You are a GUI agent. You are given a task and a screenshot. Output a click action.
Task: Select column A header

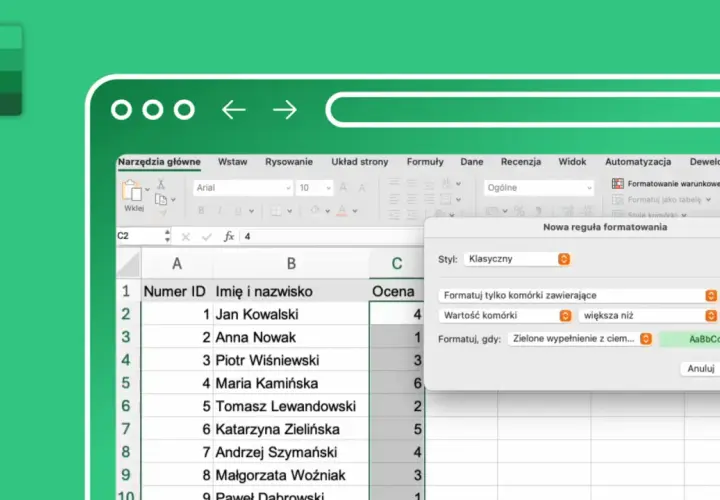(177, 264)
